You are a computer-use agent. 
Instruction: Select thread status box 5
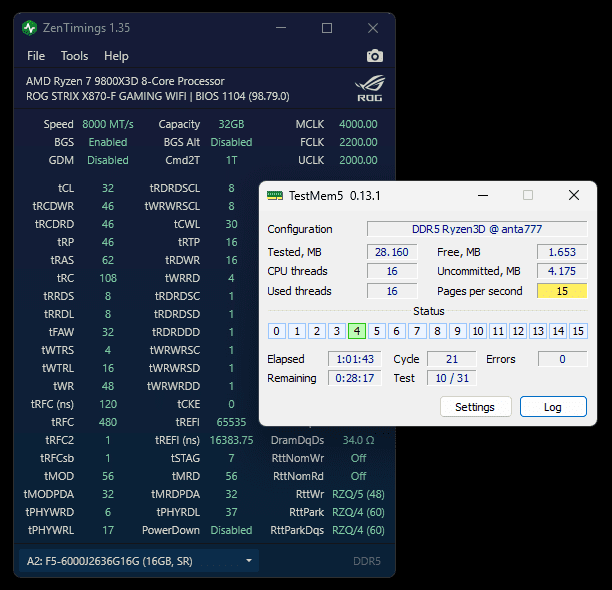[x=377, y=331]
